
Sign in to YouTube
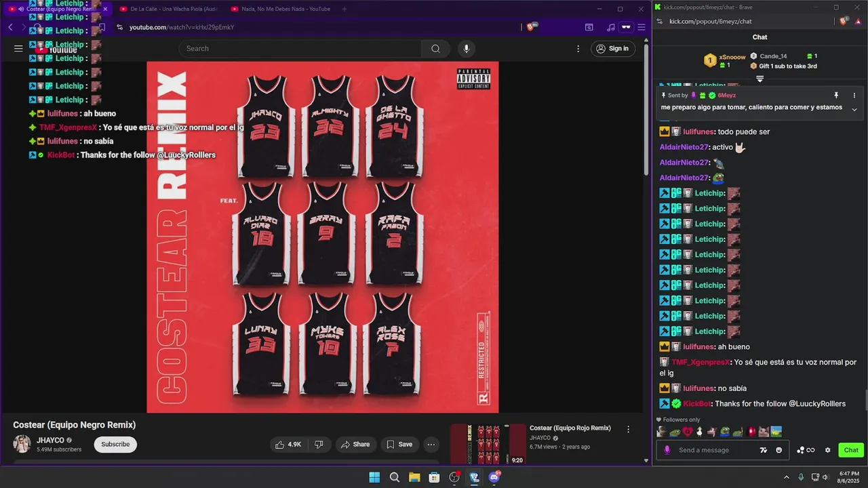point(612,49)
